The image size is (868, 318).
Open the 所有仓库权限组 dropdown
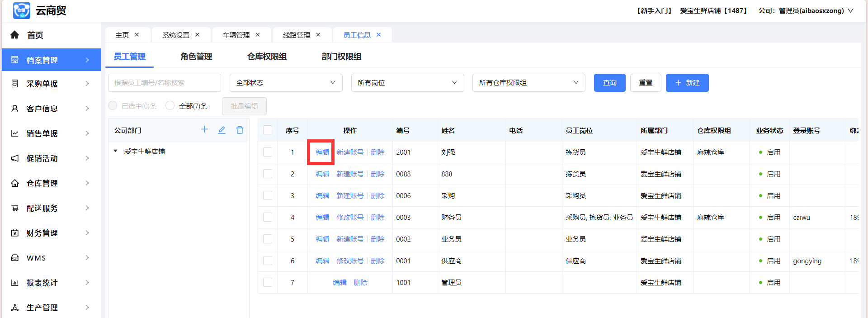coord(528,83)
